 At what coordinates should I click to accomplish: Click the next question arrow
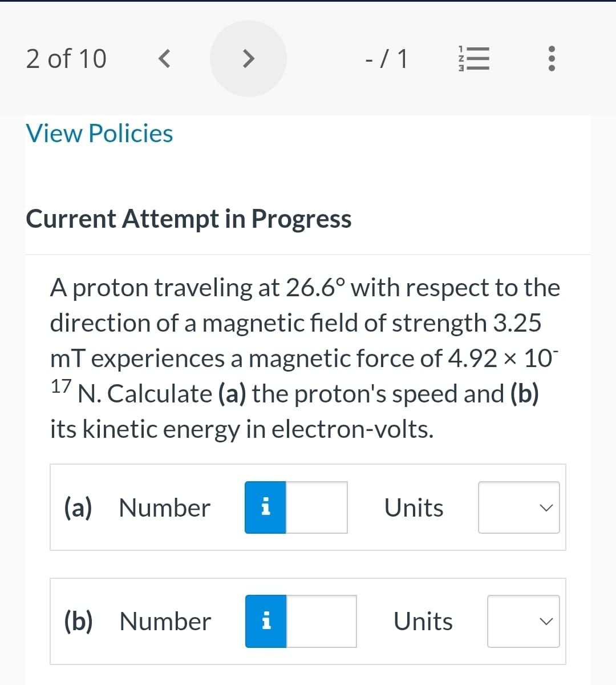click(248, 58)
